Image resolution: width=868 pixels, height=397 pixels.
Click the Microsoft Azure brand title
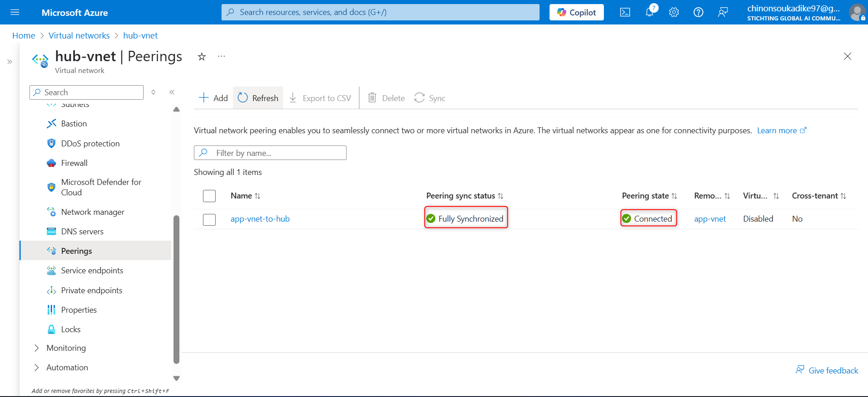coord(75,13)
